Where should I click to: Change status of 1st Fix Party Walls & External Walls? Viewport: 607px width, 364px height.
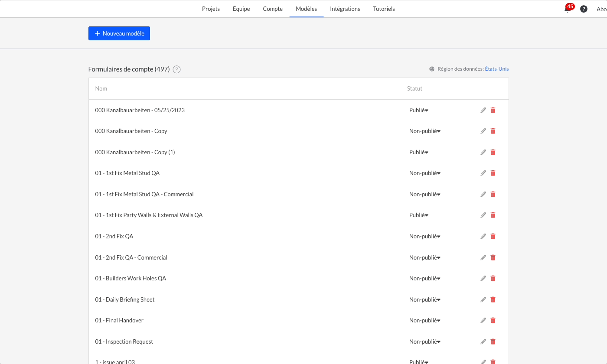tap(419, 215)
